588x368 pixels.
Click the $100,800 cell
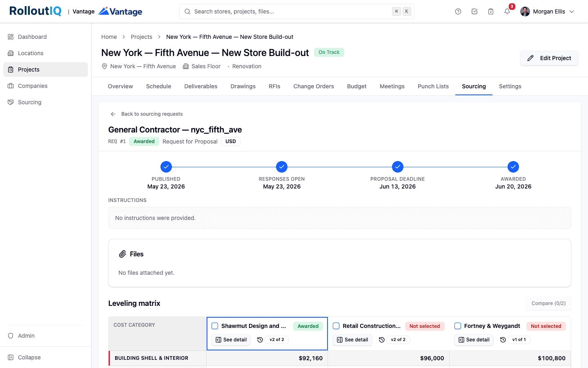pyautogui.click(x=510, y=358)
